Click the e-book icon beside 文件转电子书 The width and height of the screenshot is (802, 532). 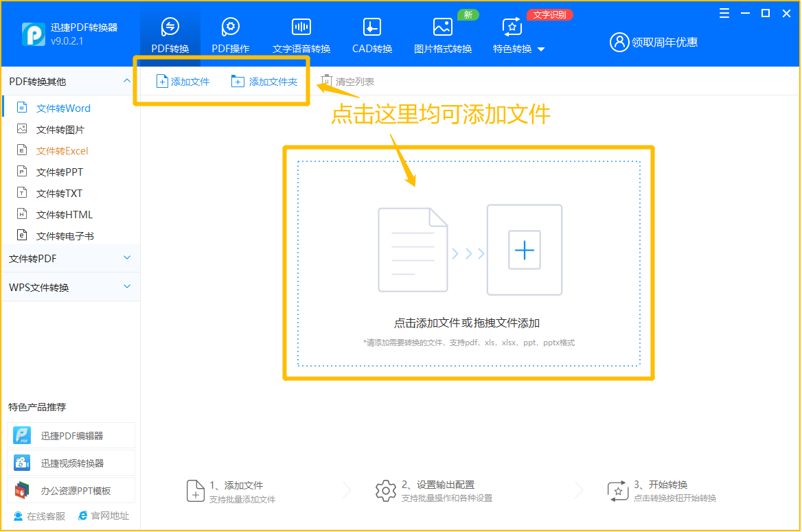pyautogui.click(x=22, y=235)
